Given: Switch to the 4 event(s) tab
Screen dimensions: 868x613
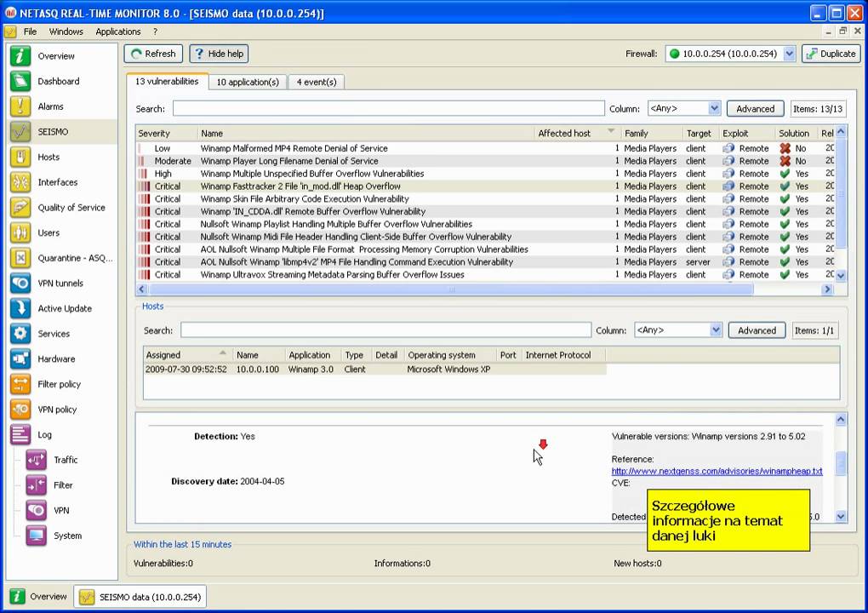Looking at the screenshot, I should click(316, 82).
